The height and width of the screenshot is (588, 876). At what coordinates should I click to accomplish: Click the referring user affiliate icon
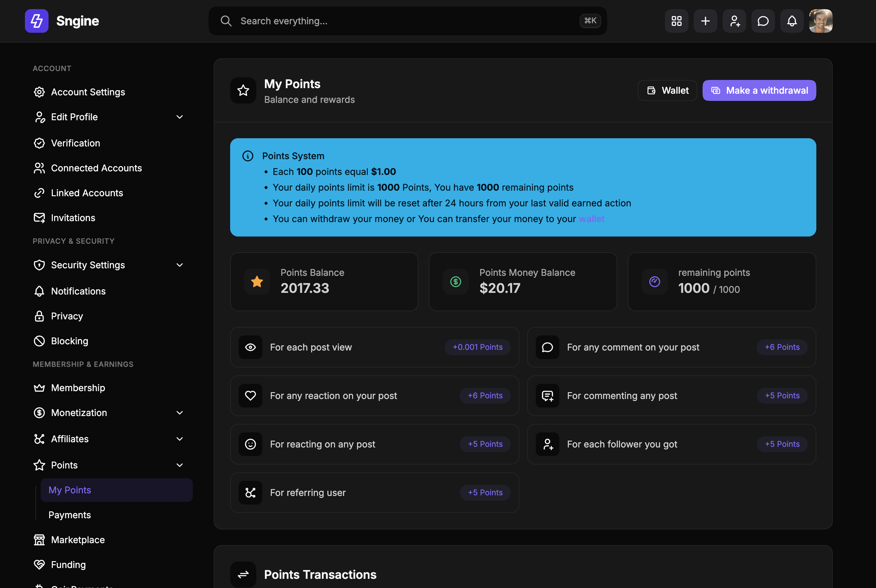tap(250, 493)
